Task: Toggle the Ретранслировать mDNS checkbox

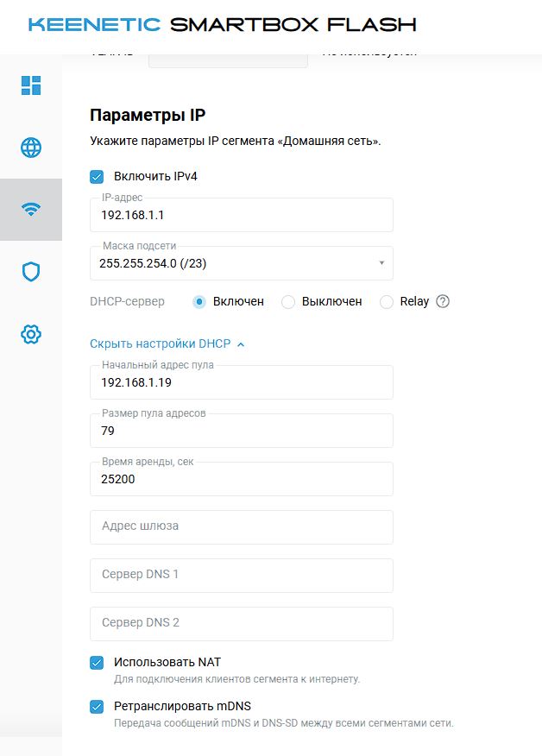Action: pyautogui.click(x=97, y=707)
